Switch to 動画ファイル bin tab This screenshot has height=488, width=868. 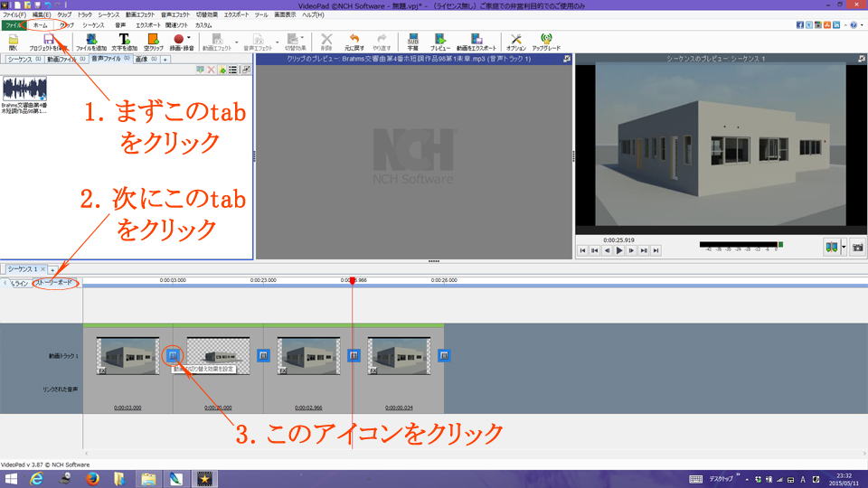[x=65, y=60]
